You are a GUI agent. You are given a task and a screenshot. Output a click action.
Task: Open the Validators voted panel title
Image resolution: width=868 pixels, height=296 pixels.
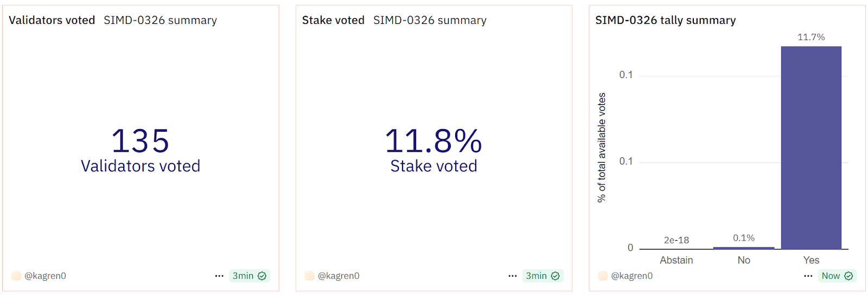(52, 21)
